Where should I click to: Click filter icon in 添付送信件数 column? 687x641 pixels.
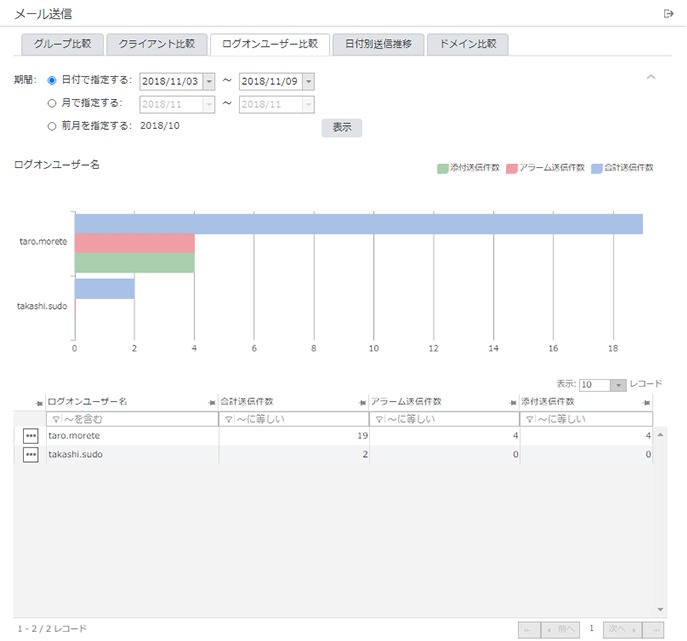coord(529,419)
